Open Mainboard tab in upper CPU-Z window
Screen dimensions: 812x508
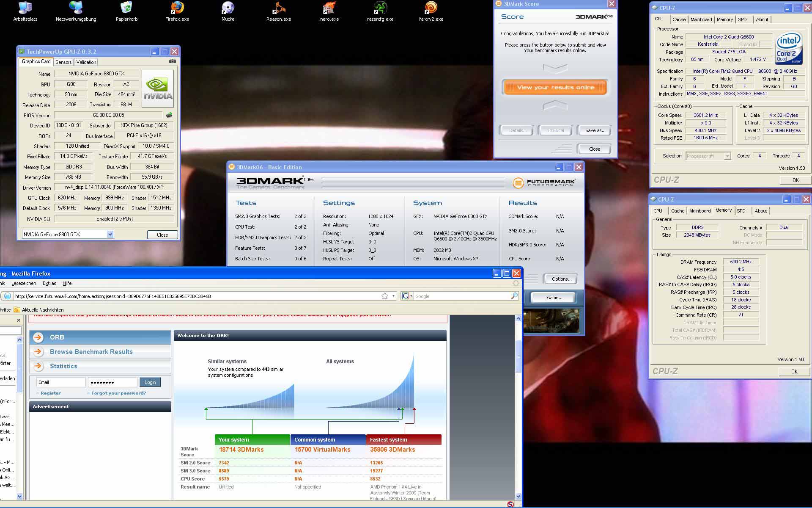701,19
